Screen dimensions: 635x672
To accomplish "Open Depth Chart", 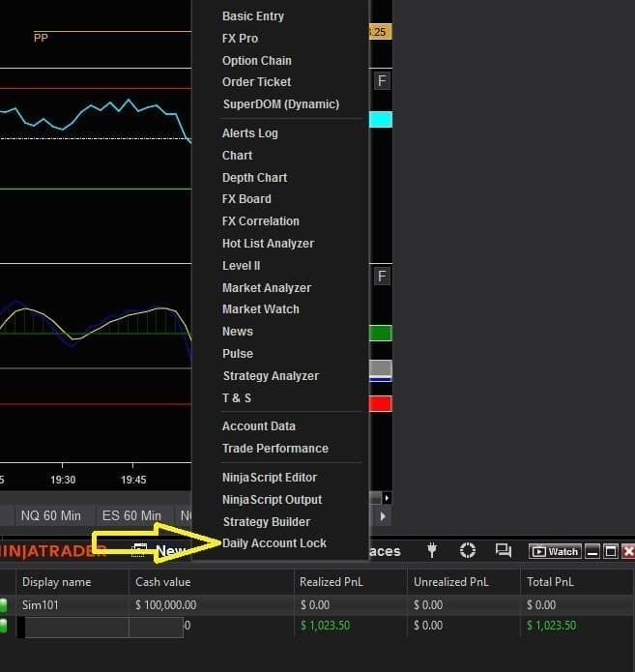I will [x=254, y=178].
